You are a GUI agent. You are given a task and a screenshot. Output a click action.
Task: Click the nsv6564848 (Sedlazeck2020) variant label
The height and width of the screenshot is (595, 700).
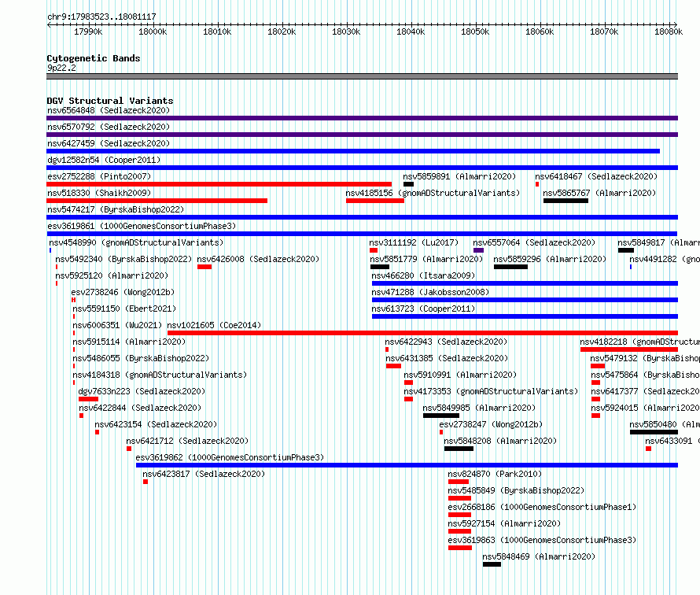tap(109, 110)
